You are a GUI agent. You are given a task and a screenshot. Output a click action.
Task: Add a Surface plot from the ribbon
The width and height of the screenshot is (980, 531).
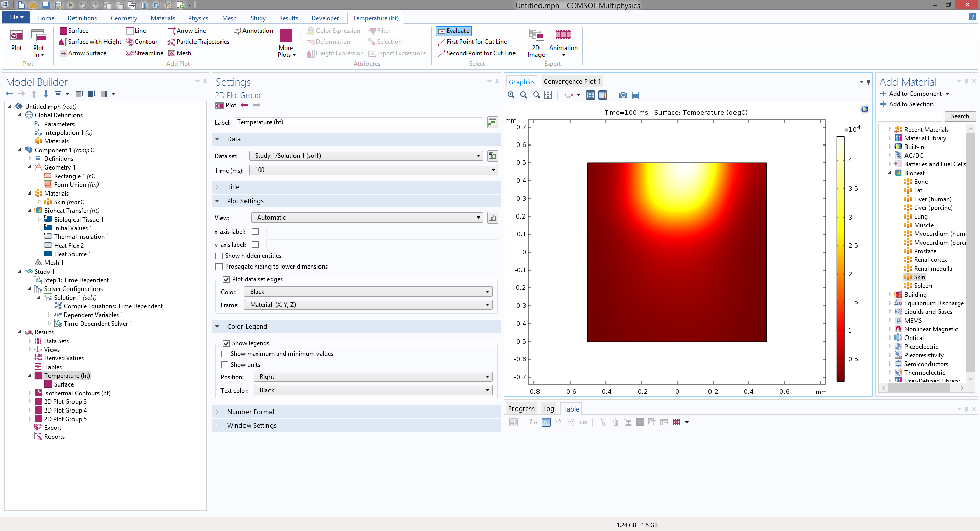coord(74,31)
